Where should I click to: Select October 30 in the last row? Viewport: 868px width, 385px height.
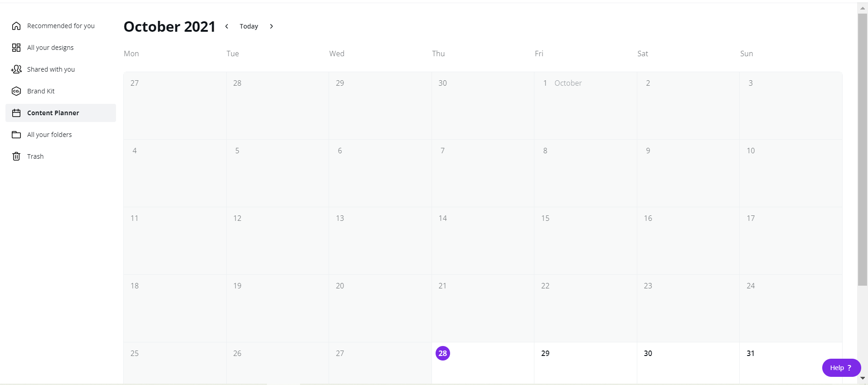pos(688,363)
